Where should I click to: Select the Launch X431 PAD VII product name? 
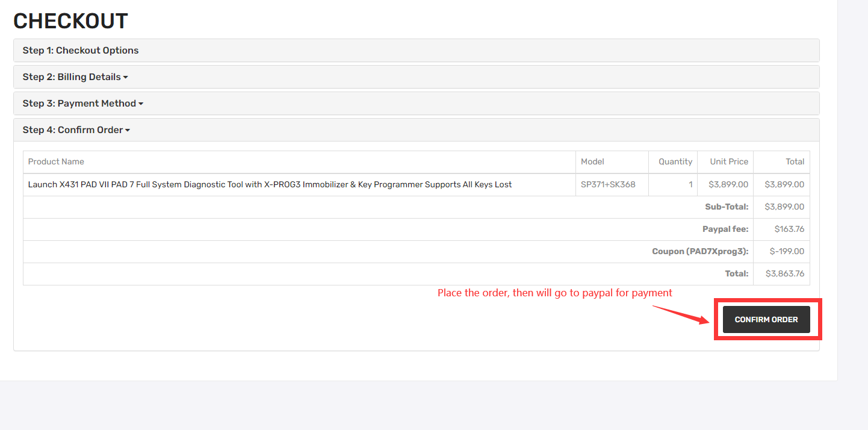(x=270, y=184)
